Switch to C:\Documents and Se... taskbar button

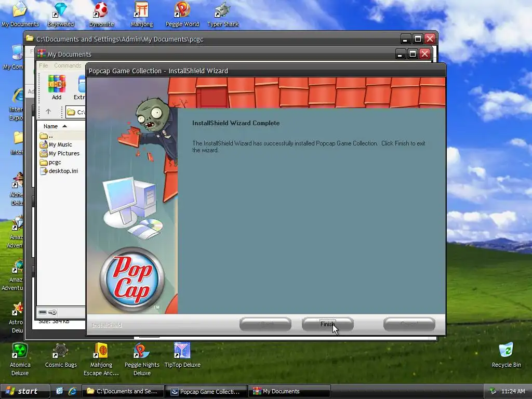click(x=123, y=391)
